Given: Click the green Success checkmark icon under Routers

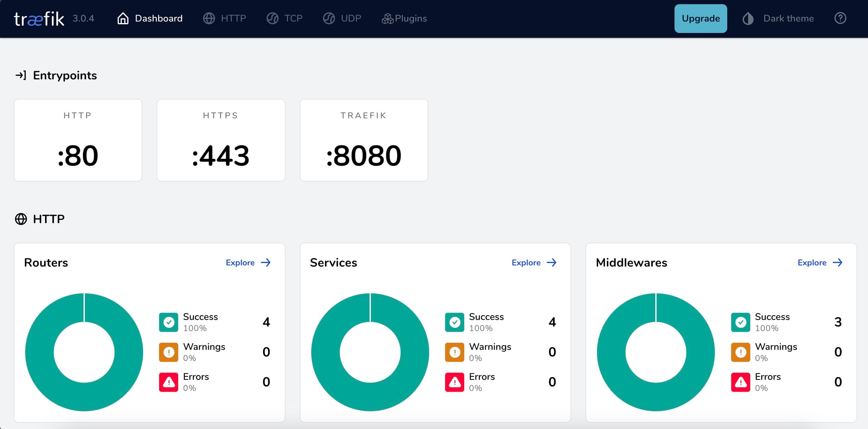Looking at the screenshot, I should pyautogui.click(x=168, y=322).
